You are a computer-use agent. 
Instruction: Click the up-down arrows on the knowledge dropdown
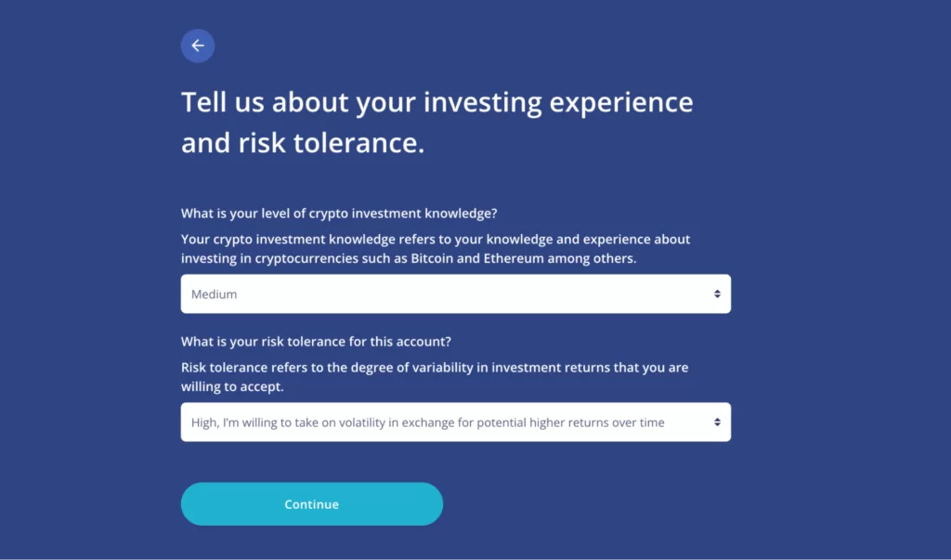(x=717, y=293)
